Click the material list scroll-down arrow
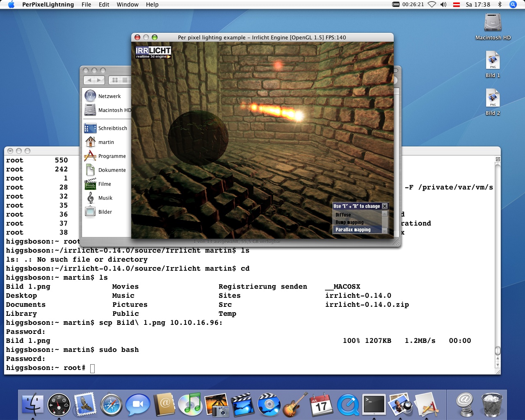 tap(385, 231)
